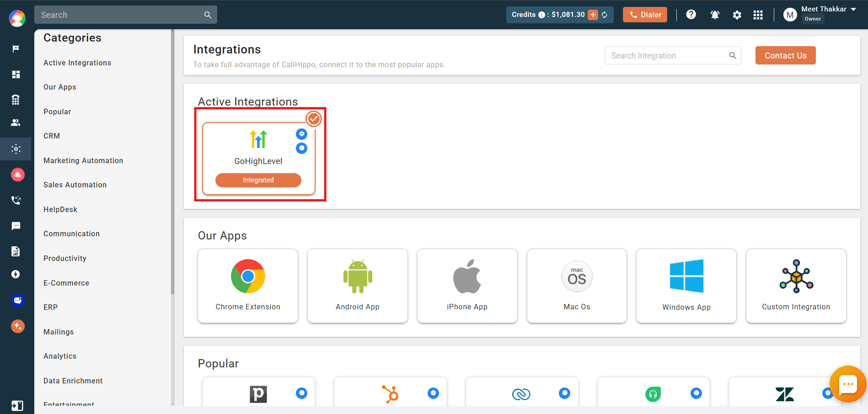The height and width of the screenshot is (414, 868).
Task: Show info for the HubSpot card
Action: [433, 393]
